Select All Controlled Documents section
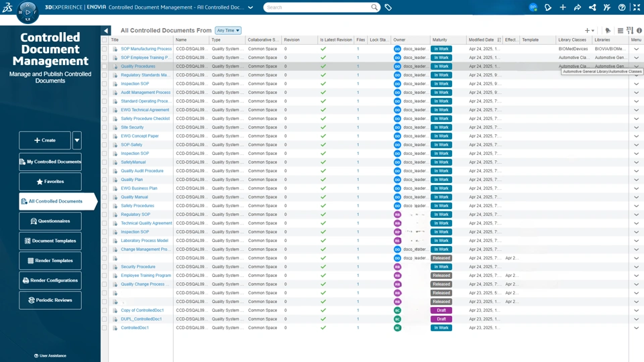The width and height of the screenshot is (644, 362). 58,202
